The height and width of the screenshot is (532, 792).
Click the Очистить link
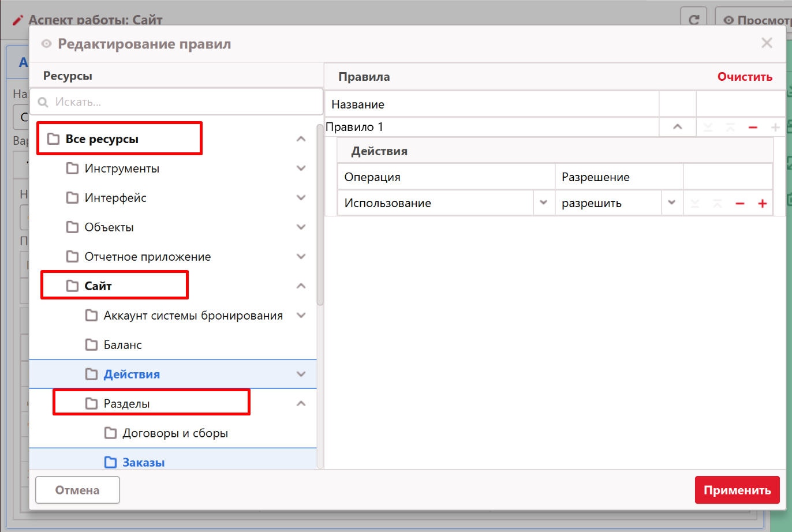744,77
